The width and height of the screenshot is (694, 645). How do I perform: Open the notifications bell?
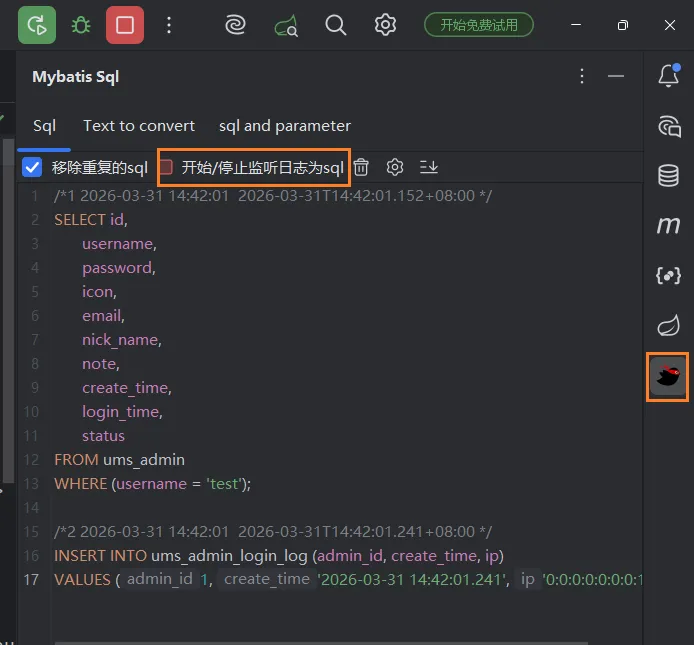click(668, 76)
